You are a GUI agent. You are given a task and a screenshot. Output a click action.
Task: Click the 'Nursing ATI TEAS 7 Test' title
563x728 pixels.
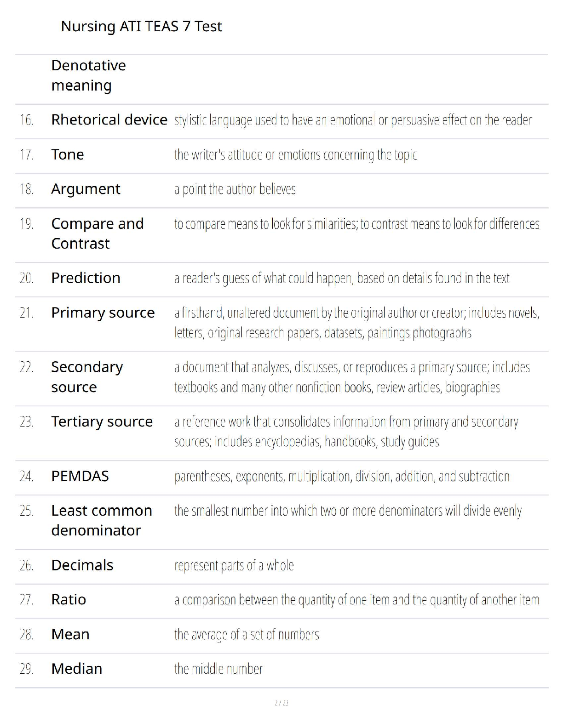(141, 26)
